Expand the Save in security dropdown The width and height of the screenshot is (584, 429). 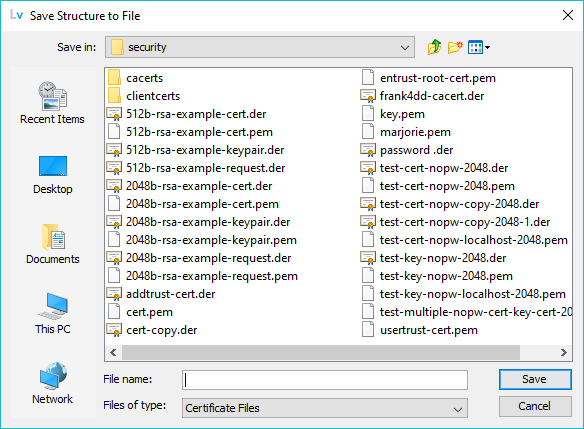coord(260,47)
